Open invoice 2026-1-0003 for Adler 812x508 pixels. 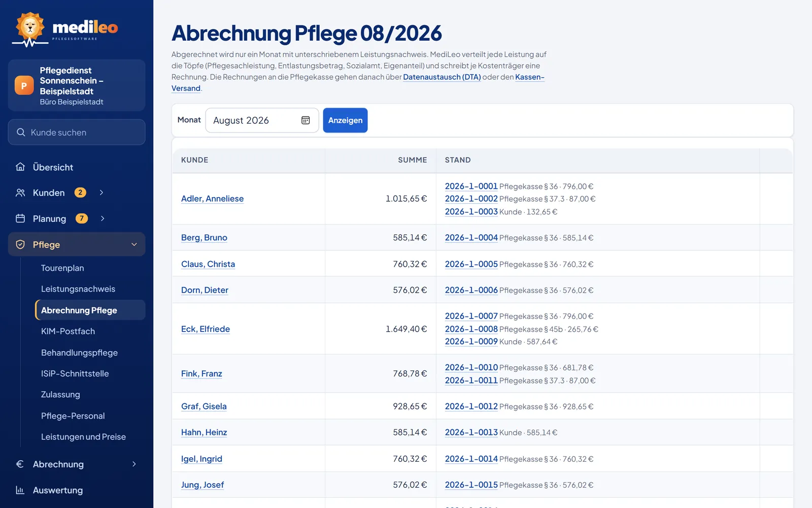pyautogui.click(x=471, y=211)
